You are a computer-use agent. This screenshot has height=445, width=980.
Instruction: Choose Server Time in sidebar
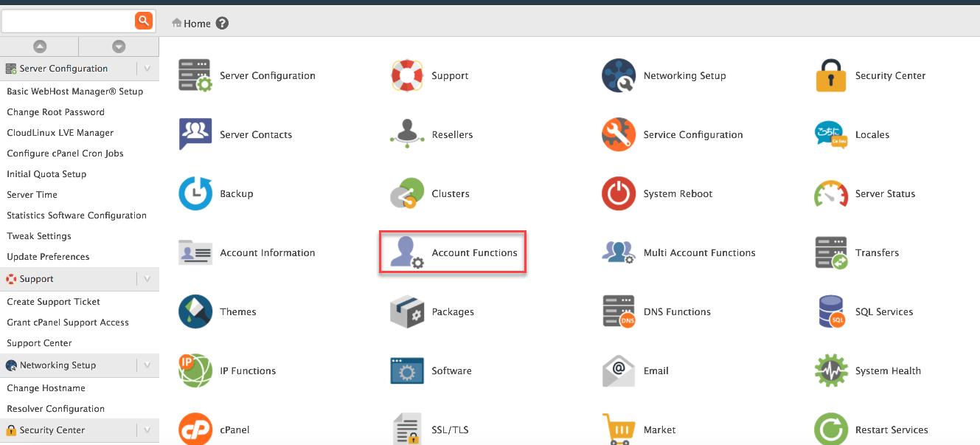pyautogui.click(x=32, y=195)
